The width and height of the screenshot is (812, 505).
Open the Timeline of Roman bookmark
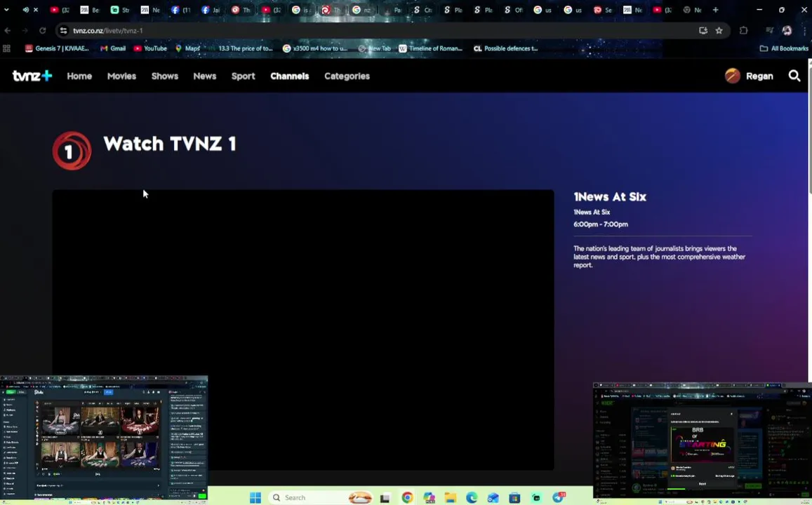[x=431, y=48]
